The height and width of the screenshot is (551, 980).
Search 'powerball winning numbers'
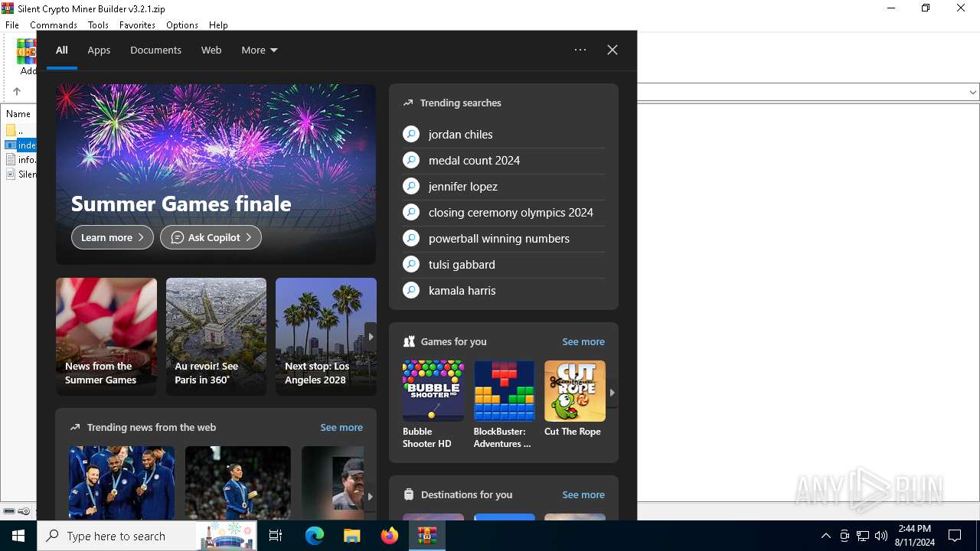(504, 238)
